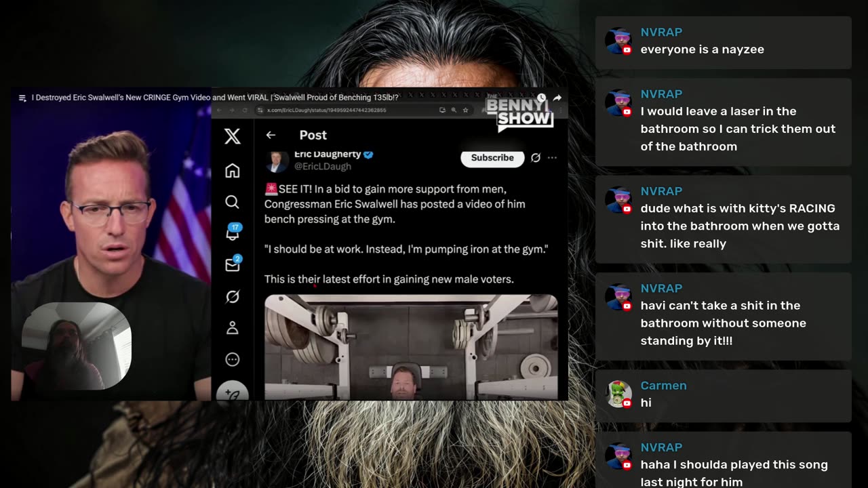Click the blue verified badge by Eric Daugherty
Image resolution: width=868 pixels, height=488 pixels.
click(368, 155)
